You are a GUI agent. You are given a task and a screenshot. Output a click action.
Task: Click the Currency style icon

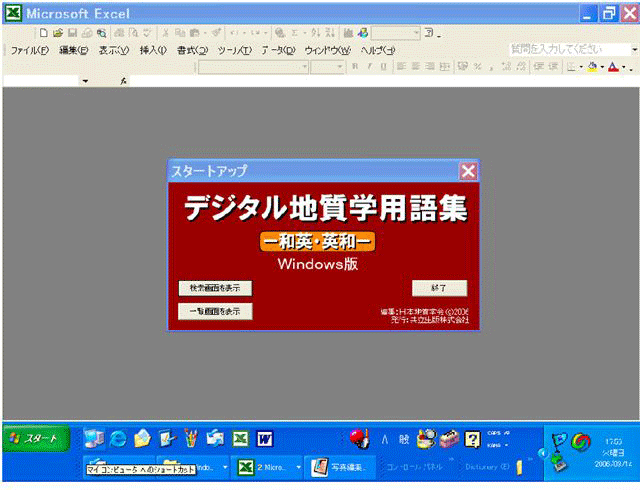[x=462, y=67]
